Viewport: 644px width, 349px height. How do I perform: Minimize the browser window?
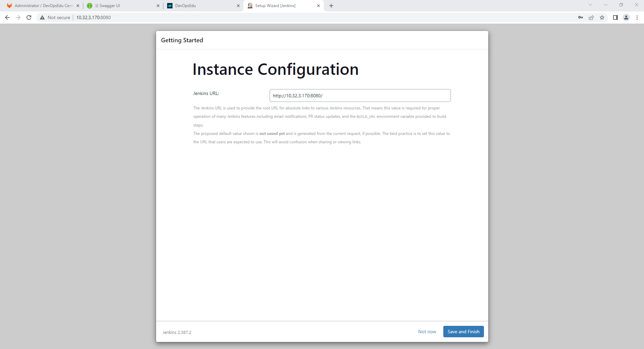tap(606, 5)
